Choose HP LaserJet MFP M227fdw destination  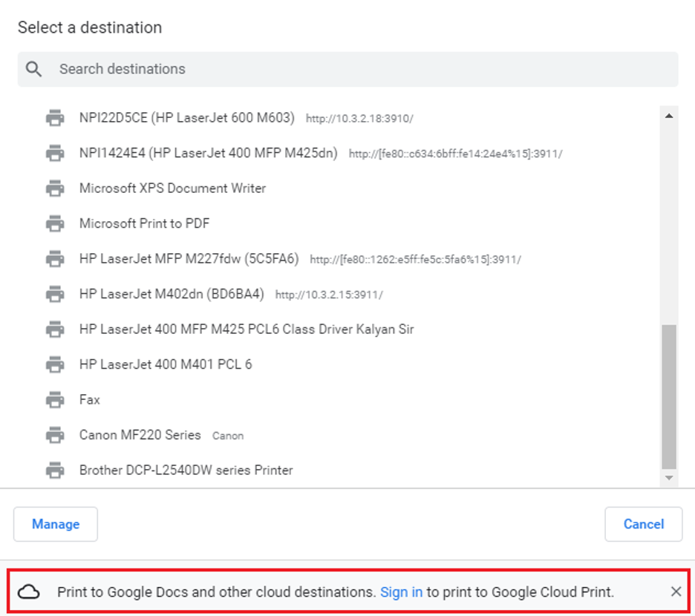(189, 259)
